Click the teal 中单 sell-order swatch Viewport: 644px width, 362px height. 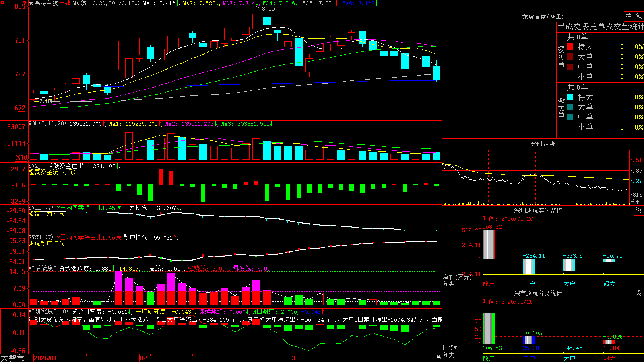tap(570, 117)
